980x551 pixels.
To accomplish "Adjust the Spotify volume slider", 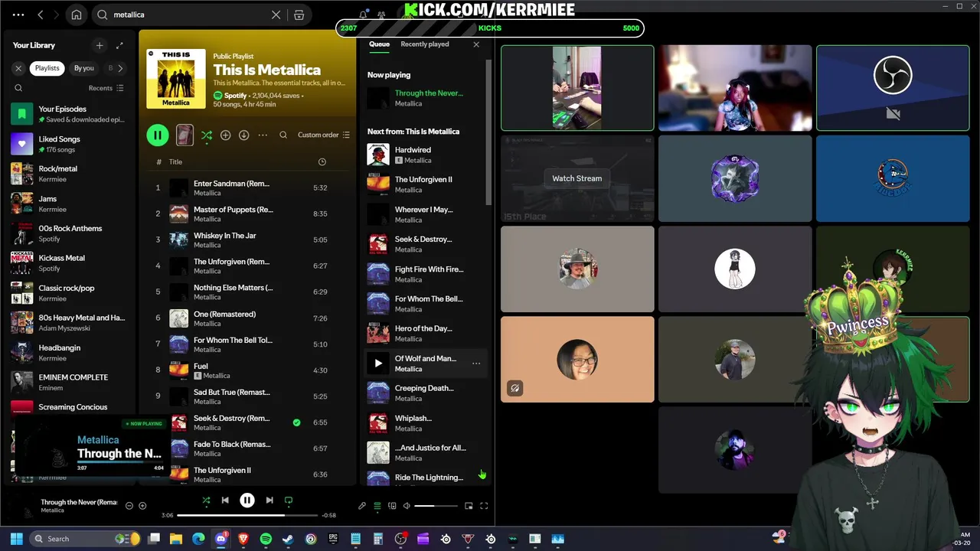I will coord(436,506).
